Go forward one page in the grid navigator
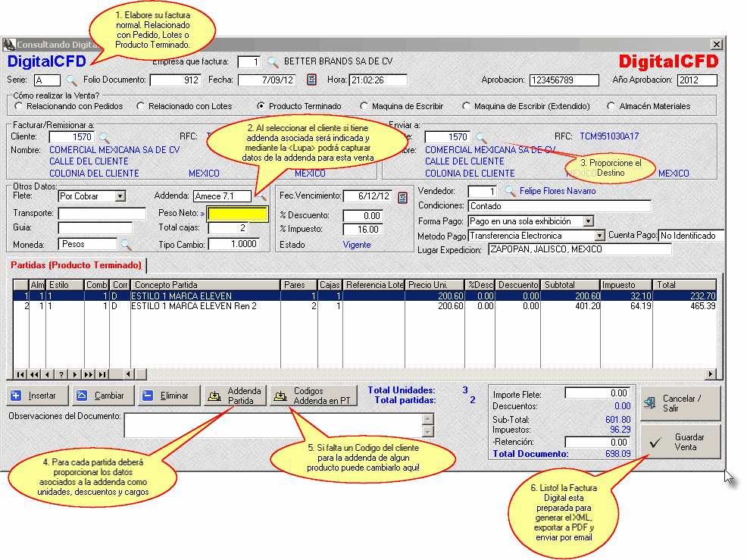Screen dimensions: 747x560 pyautogui.click(x=89, y=374)
